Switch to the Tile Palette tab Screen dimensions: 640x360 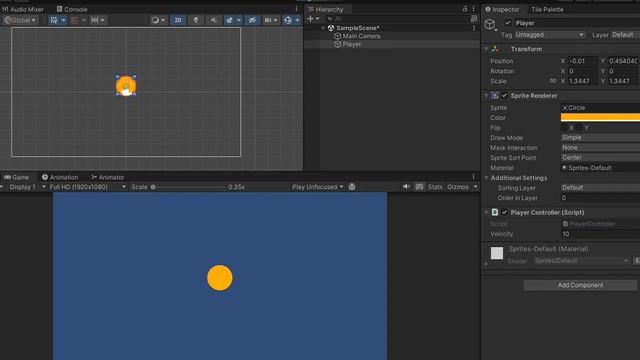(x=547, y=9)
